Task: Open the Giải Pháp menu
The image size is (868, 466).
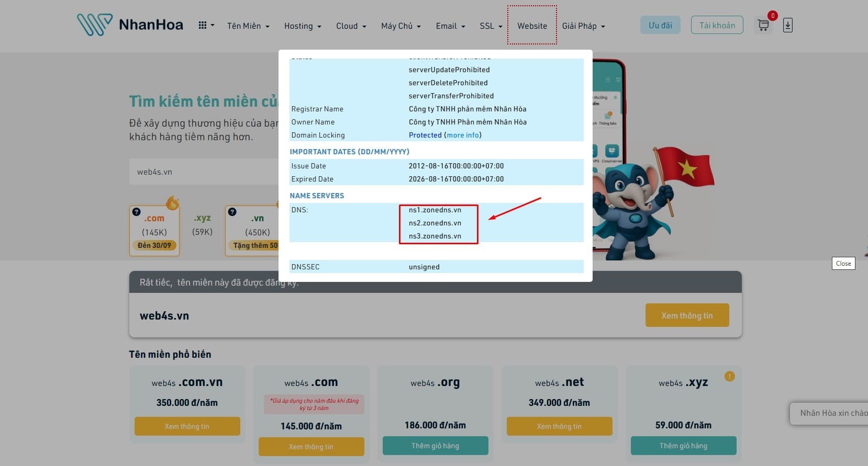Action: (583, 26)
